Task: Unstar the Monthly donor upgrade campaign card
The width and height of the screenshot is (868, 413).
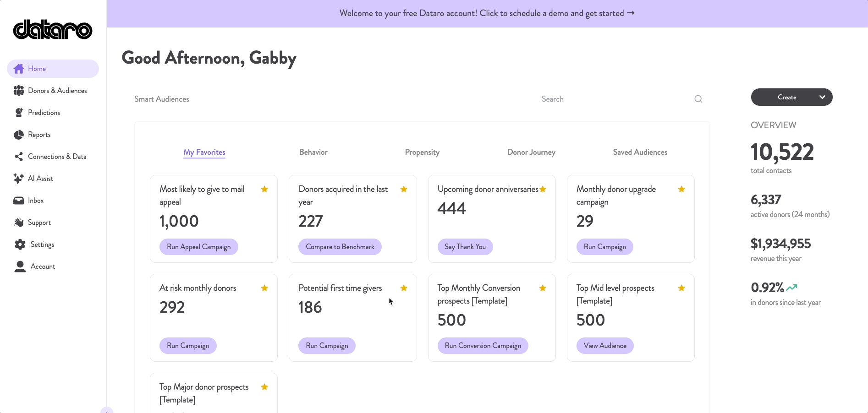Action: (x=681, y=189)
